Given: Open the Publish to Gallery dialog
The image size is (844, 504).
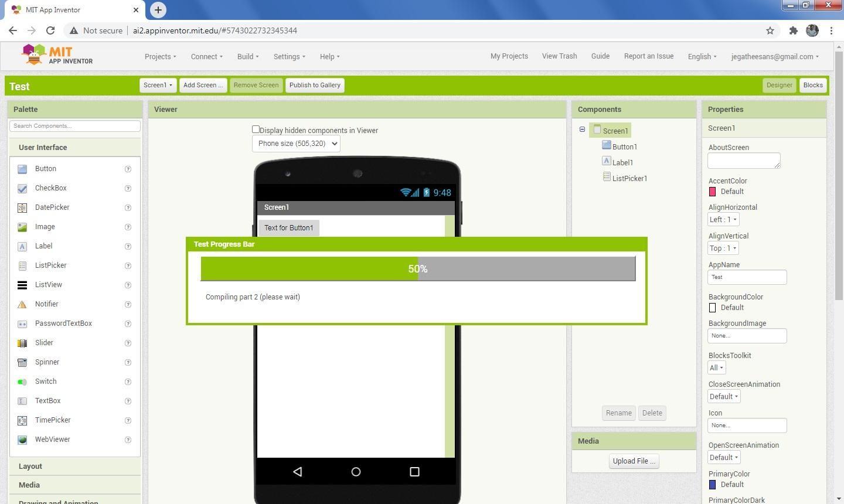Looking at the screenshot, I should coord(315,85).
